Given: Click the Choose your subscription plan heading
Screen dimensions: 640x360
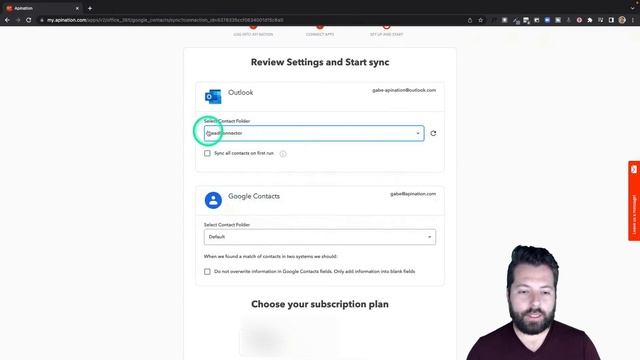Looking at the screenshot, I should tap(320, 304).
